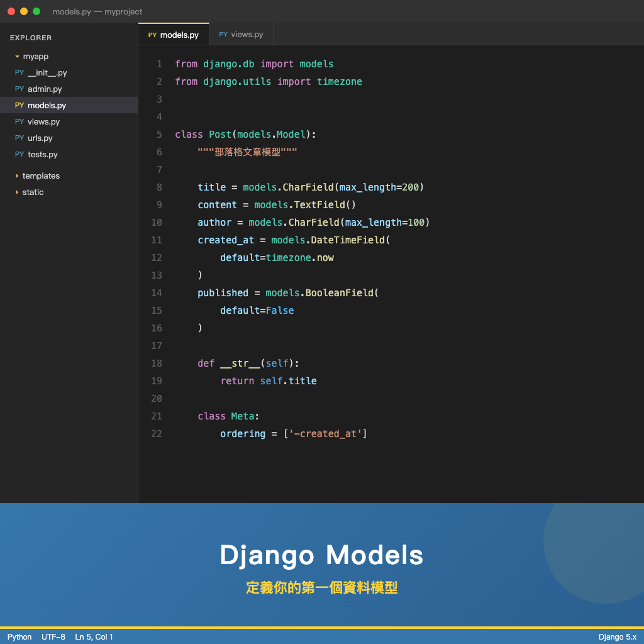Screen dimensions: 644x644
Task: Click the PY icon on models.py tab
Action: coord(152,35)
